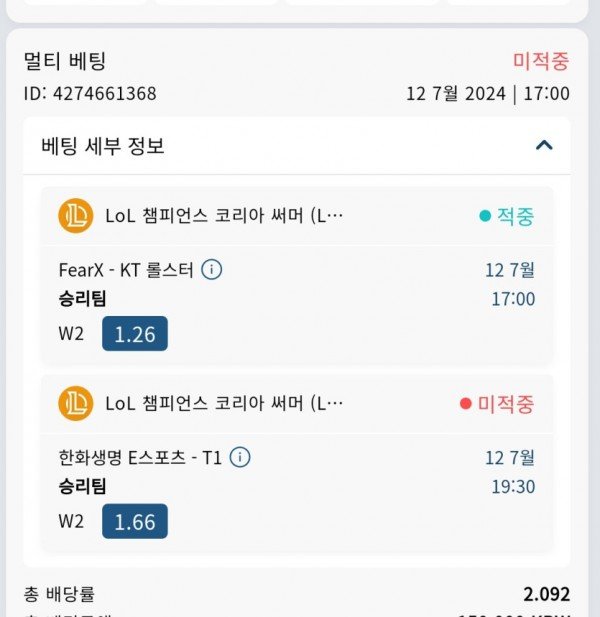Click the FearX - KT 롤스터 match name

[x=126, y=270]
